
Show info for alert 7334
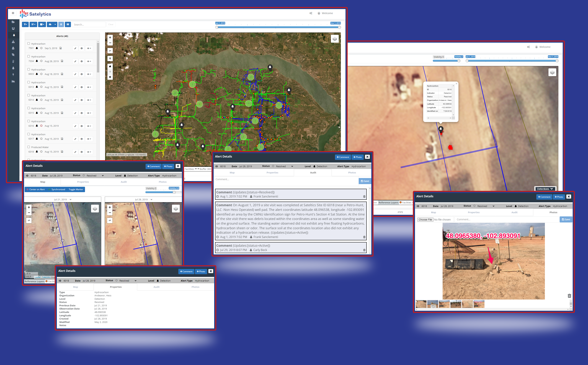pyautogui.click(x=81, y=61)
